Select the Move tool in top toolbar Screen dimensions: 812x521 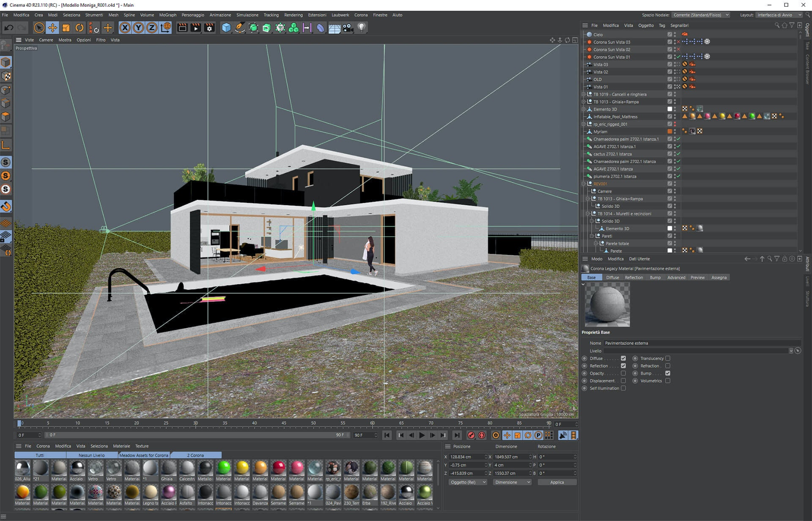52,28
